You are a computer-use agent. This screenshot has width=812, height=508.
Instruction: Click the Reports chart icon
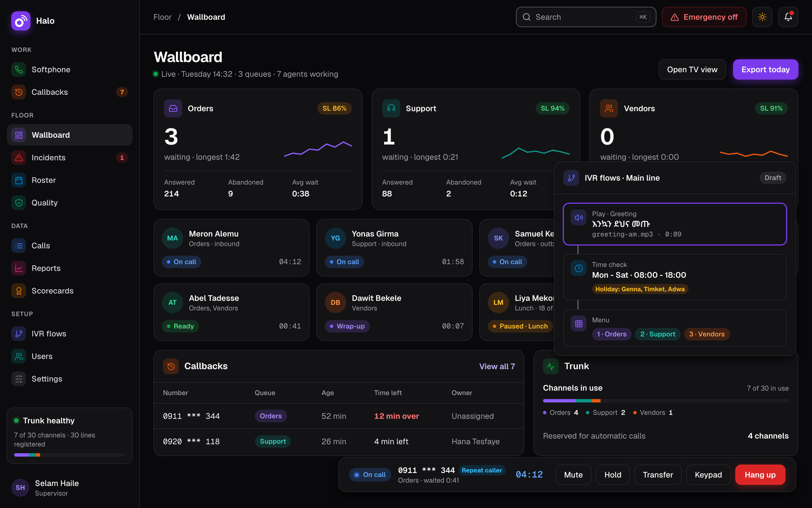pyautogui.click(x=19, y=268)
